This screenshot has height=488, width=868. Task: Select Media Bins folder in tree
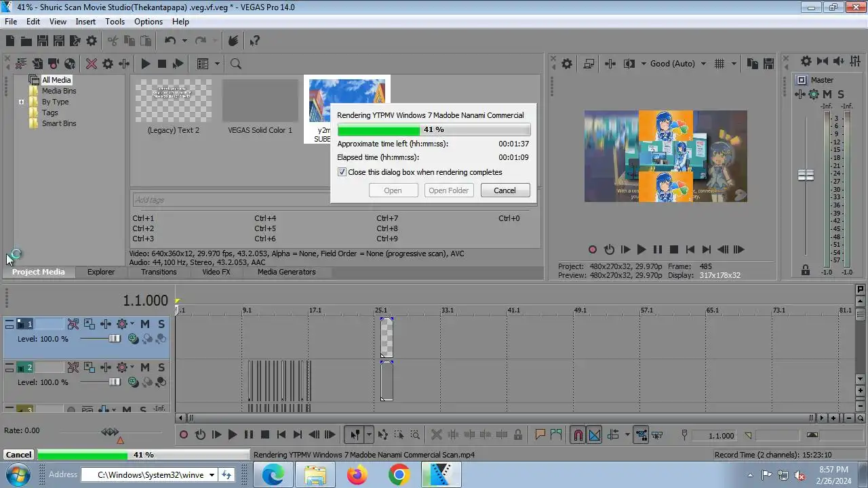point(59,91)
